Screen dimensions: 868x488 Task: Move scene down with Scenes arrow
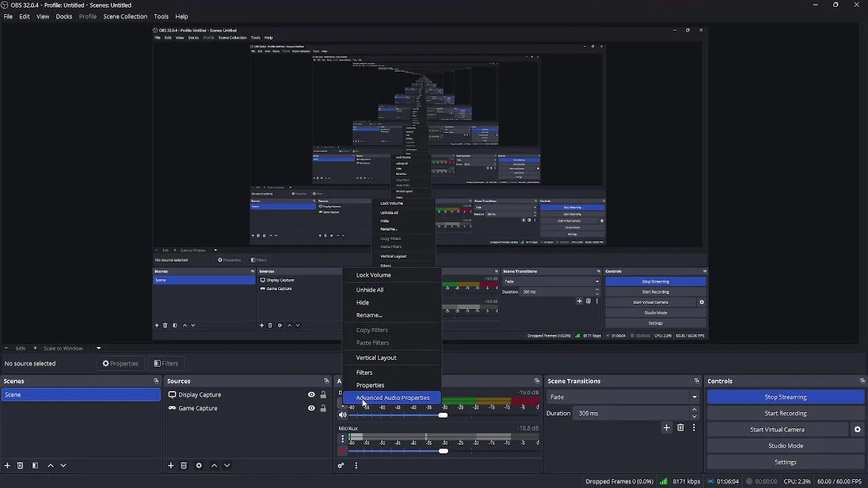tap(63, 466)
